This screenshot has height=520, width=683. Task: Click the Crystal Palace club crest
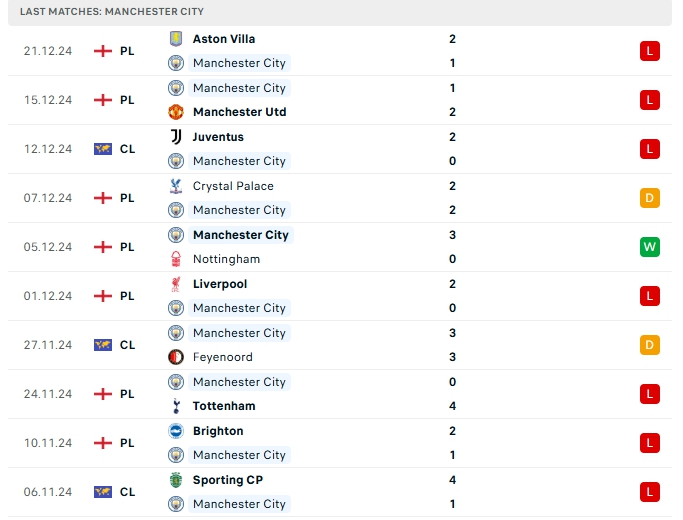176,186
